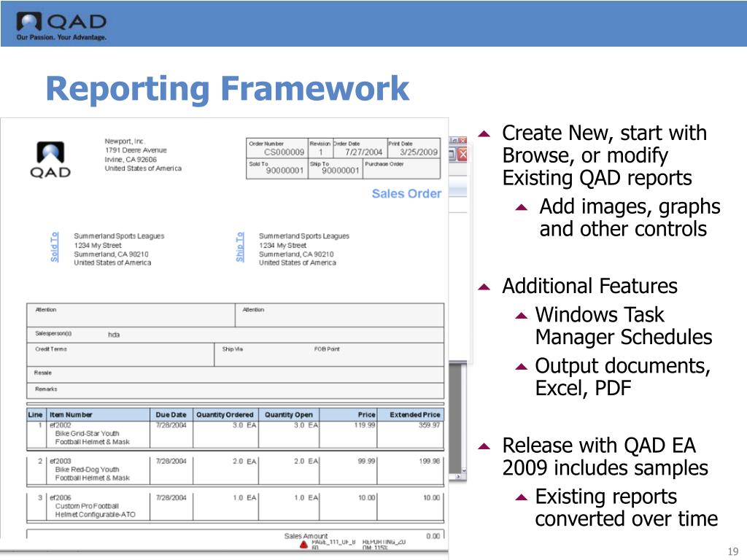Click the Due Date column header

pos(171,415)
